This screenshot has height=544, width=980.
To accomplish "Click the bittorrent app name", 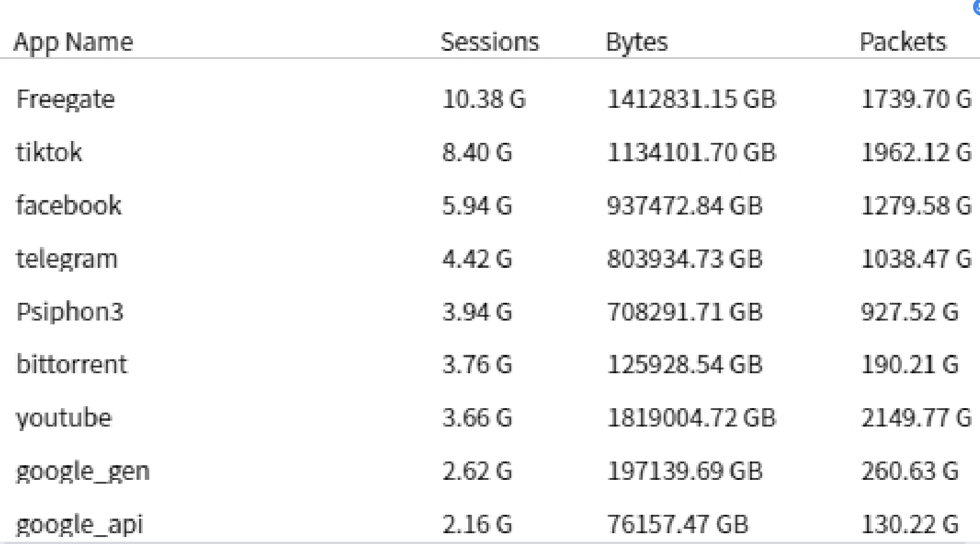I will click(72, 364).
